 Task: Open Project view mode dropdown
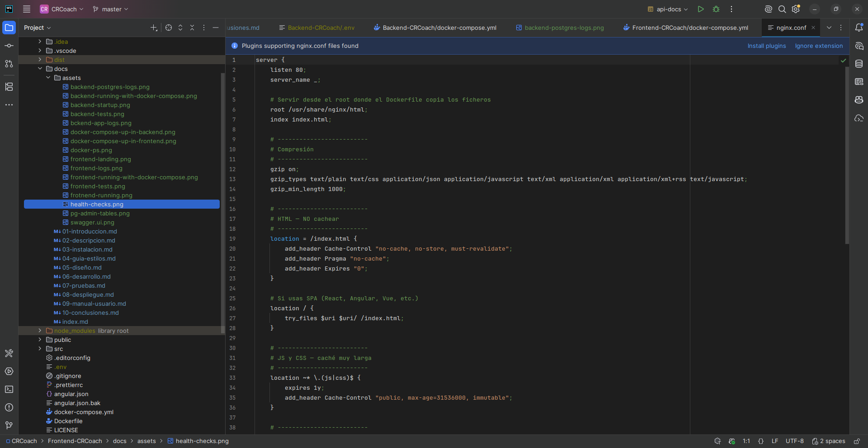tap(38, 28)
